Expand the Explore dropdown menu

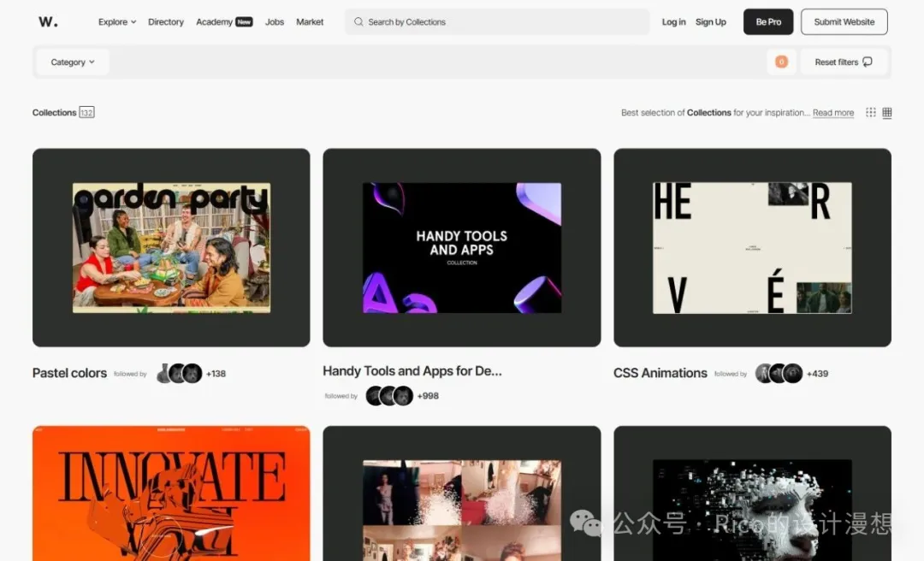coord(117,22)
